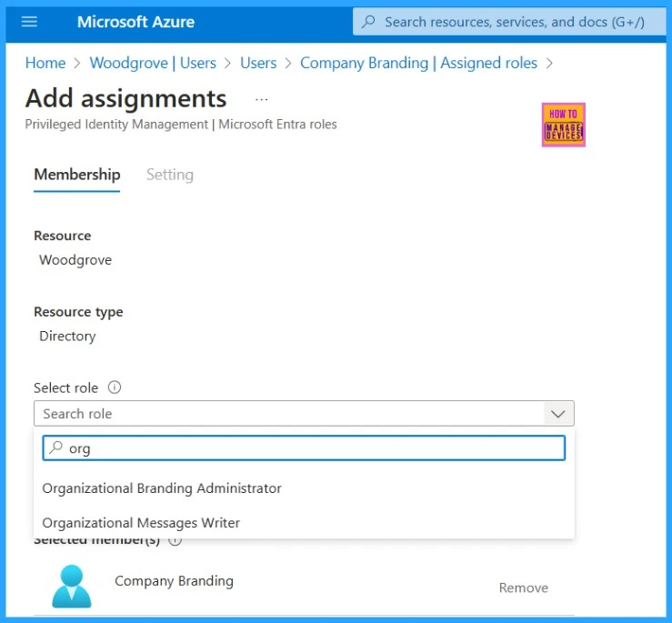The width and height of the screenshot is (672, 623).
Task: Click the Selected member(s) info icon
Action: (175, 541)
